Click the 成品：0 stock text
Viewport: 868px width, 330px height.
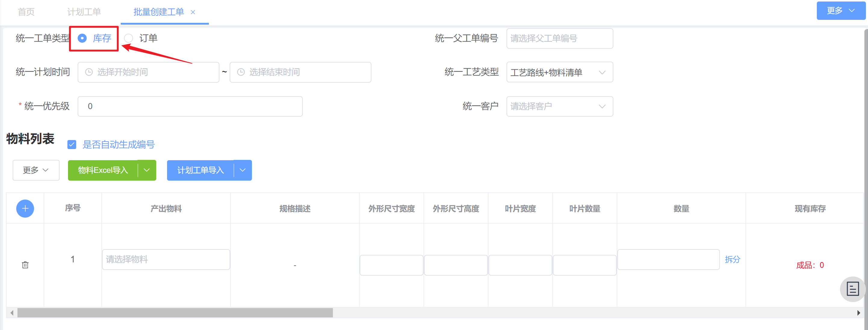click(810, 265)
